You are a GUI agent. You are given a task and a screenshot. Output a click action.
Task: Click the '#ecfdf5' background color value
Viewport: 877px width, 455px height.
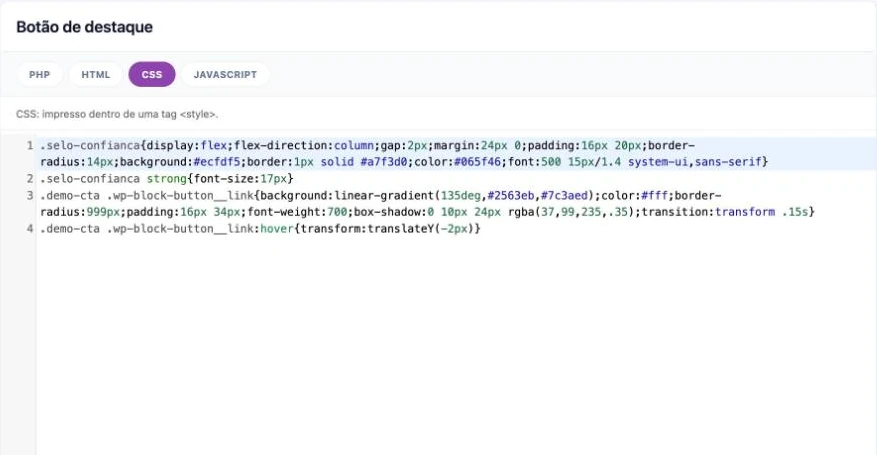[216, 162]
